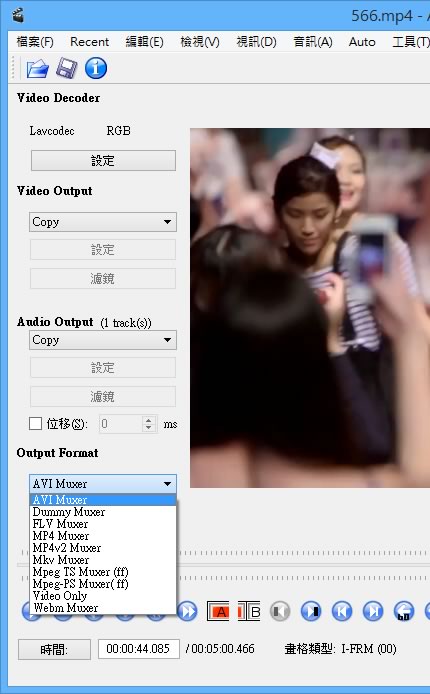
Task: Click the Save Video floppy icon
Action: click(66, 69)
